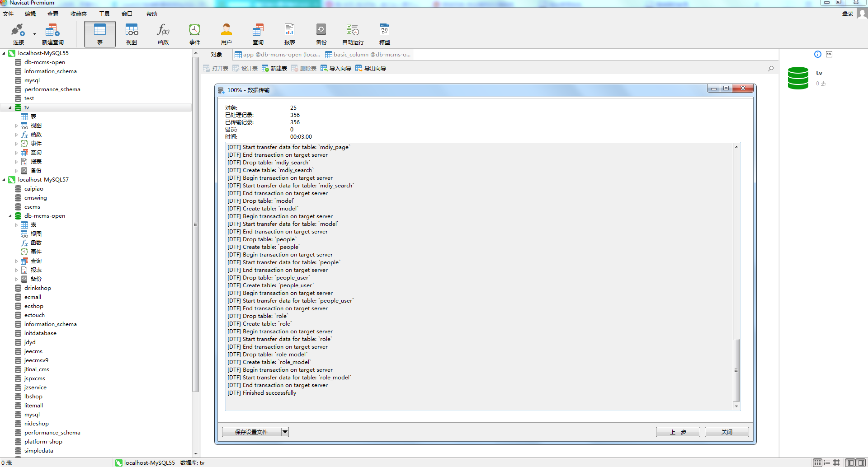The image size is (868, 467).
Task: Collapse the db-mcms-open database under MySQL57
Action: (10, 216)
